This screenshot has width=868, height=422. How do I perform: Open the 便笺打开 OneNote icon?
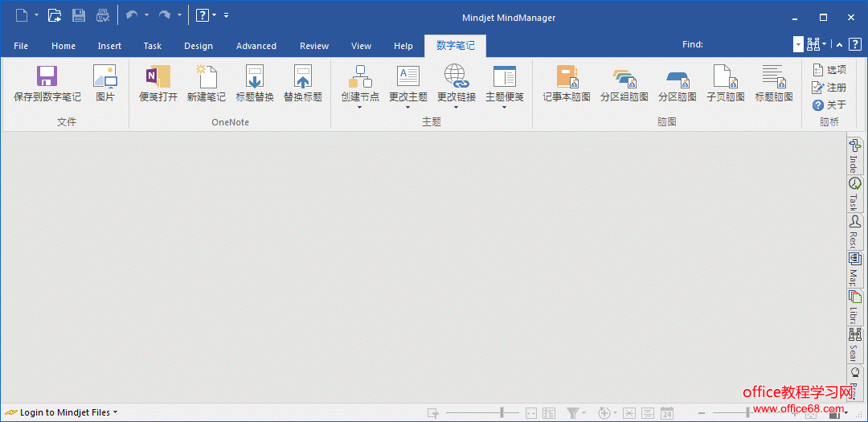[x=158, y=77]
